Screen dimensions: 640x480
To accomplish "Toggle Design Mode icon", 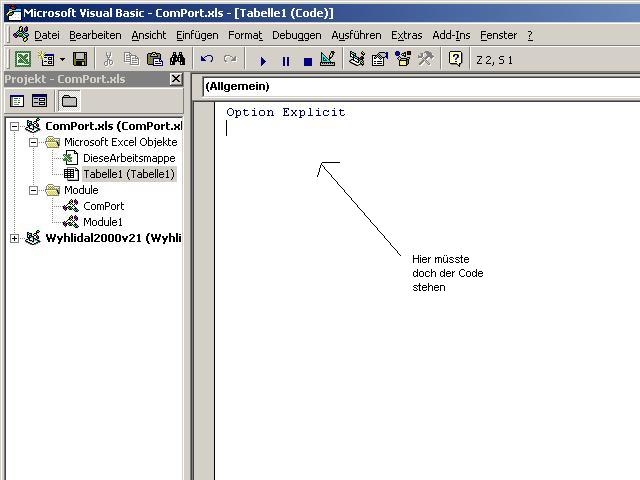I will [x=328, y=59].
